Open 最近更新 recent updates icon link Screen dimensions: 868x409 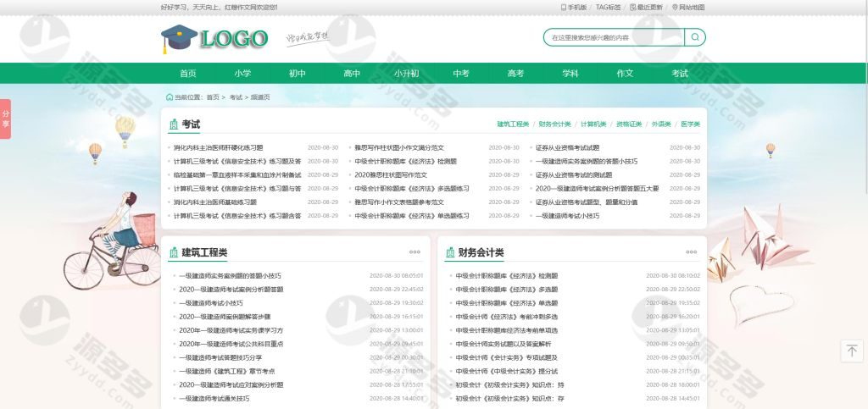(x=646, y=7)
